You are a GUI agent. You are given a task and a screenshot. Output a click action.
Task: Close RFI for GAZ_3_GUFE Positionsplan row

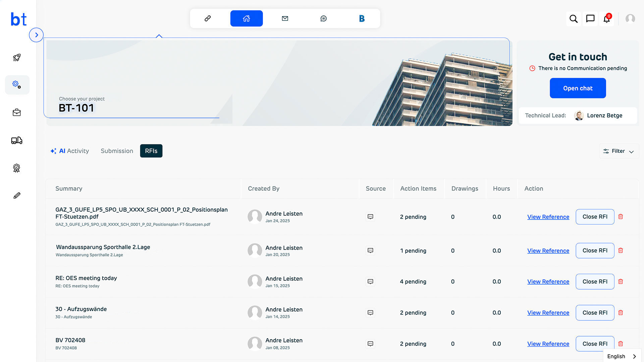coord(595,217)
